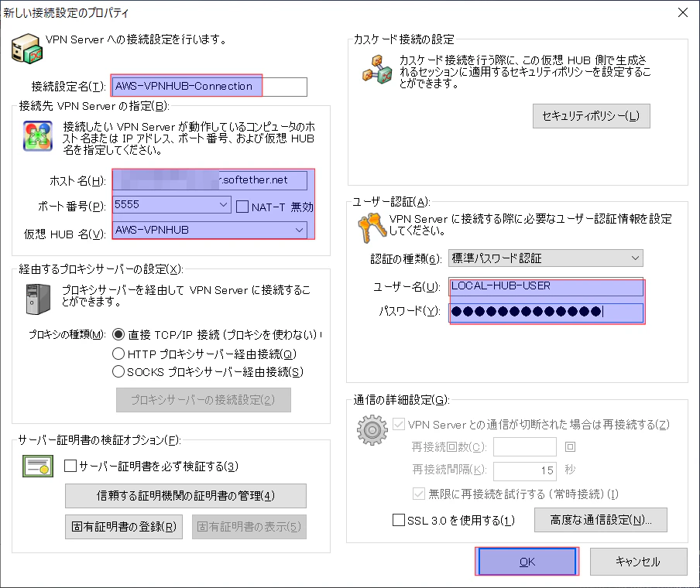Click the cascade connection hub icon
The width and height of the screenshot is (700, 588).
click(378, 70)
